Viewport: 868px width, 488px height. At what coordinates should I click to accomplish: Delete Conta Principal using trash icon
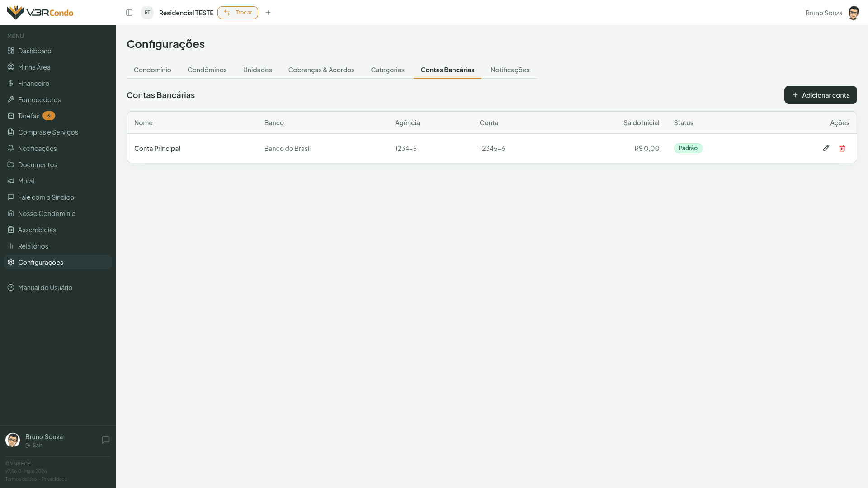tap(842, 148)
